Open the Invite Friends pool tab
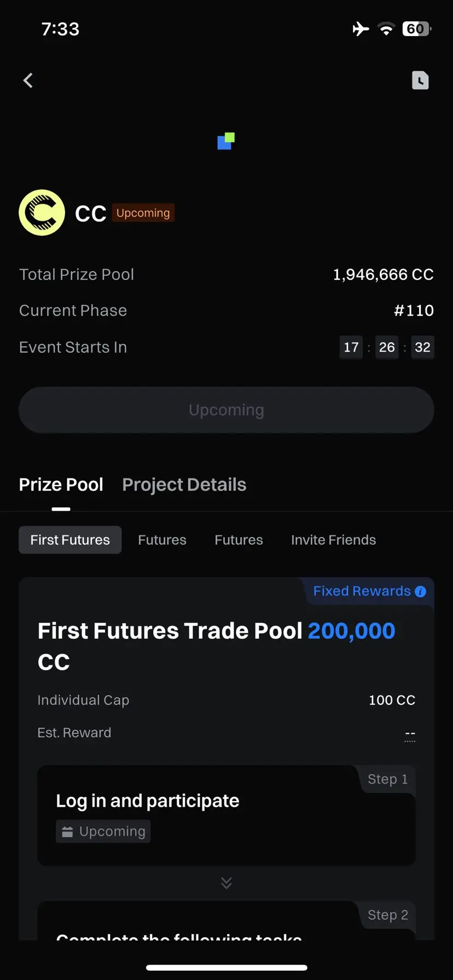 [x=334, y=540]
